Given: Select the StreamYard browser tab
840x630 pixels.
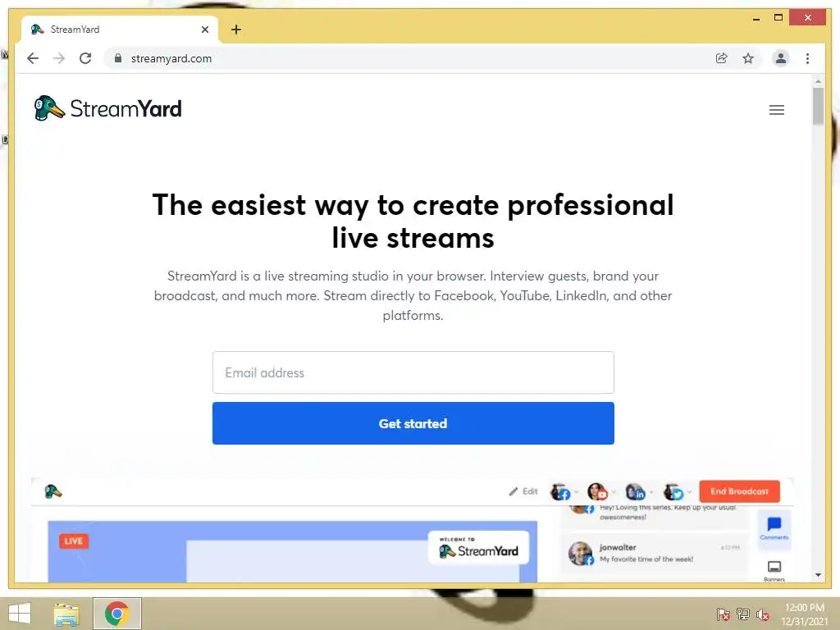Looking at the screenshot, I should coord(120,30).
